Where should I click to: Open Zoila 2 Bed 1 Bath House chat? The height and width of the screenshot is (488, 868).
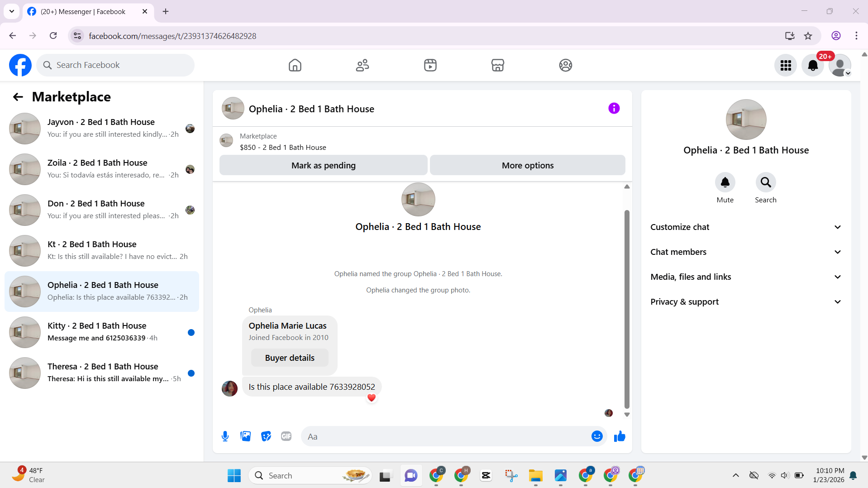click(102, 169)
